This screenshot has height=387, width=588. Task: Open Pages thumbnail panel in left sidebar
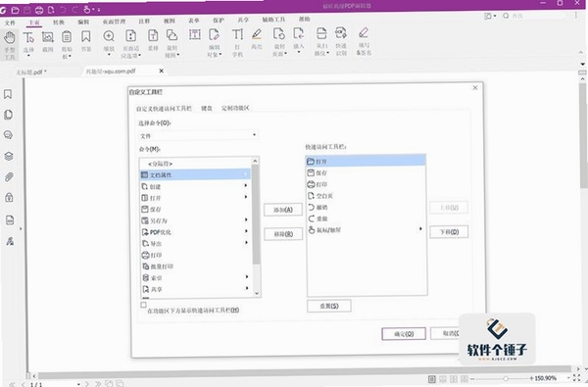[8, 115]
